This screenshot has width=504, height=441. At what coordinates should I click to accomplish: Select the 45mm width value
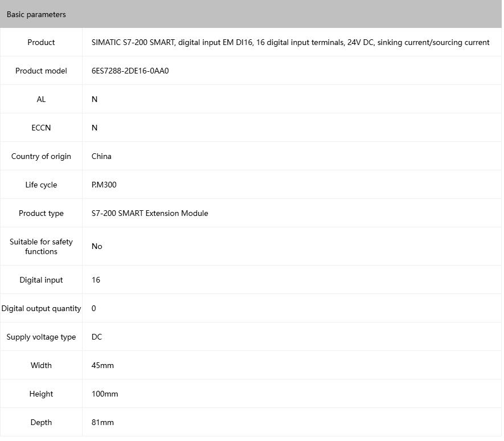[103, 365]
